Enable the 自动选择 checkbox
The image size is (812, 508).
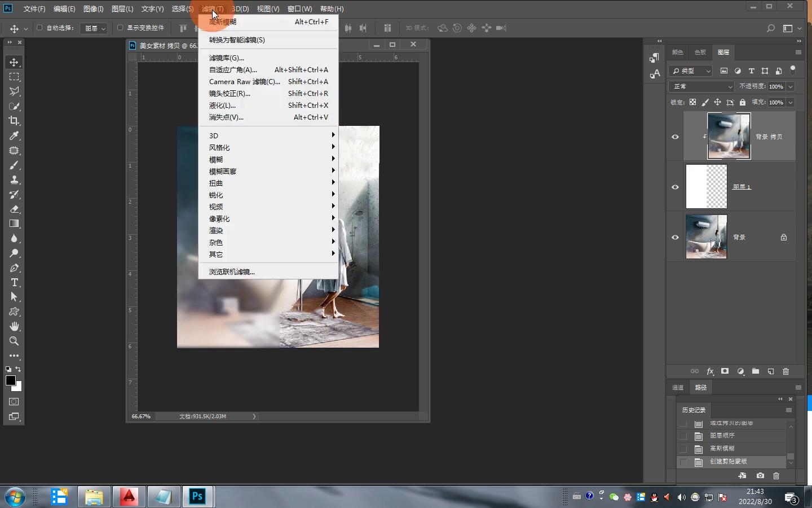(x=39, y=28)
